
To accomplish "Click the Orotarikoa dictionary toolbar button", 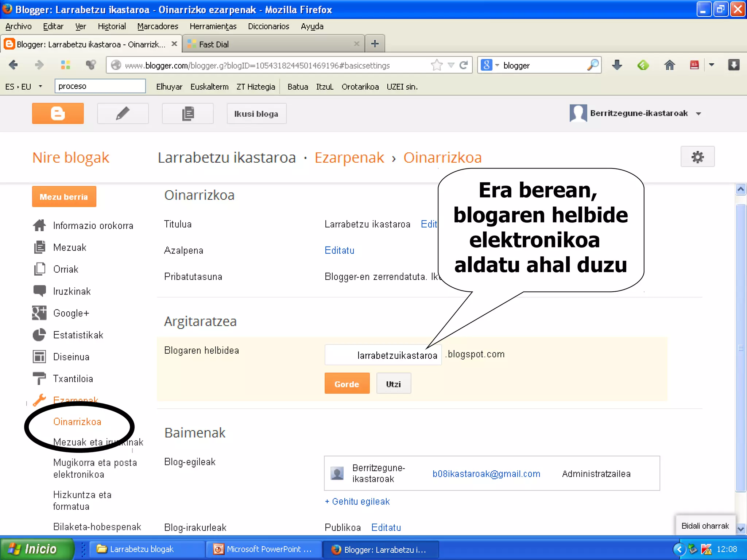I will (x=360, y=86).
